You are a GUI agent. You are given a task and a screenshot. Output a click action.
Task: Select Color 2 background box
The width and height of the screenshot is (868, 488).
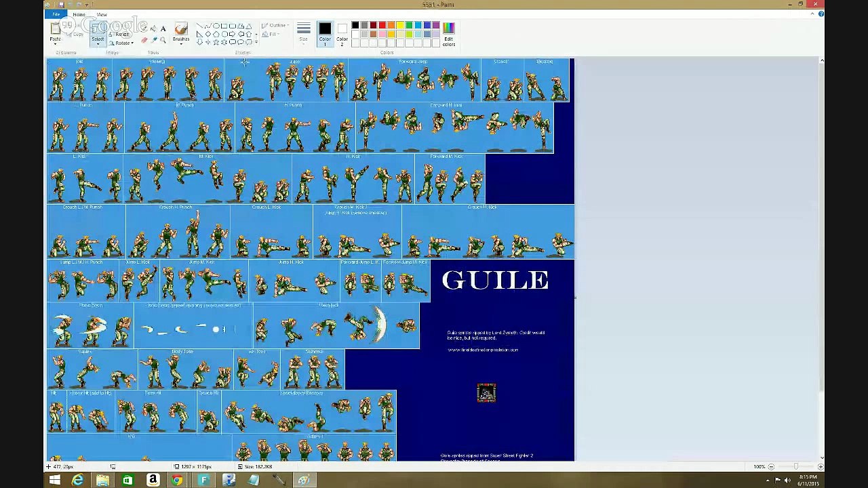coord(342,34)
